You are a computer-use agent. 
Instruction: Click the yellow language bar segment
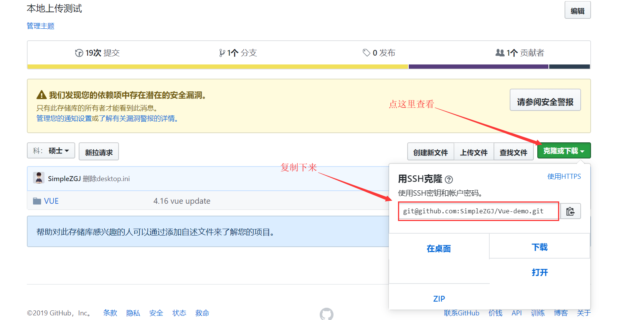click(218, 67)
